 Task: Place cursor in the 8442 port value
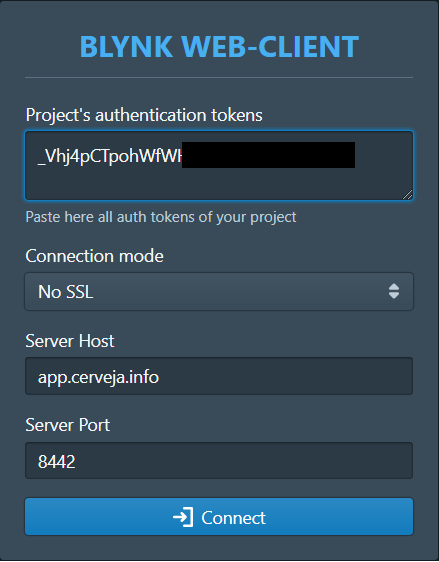pyautogui.click(x=57, y=461)
